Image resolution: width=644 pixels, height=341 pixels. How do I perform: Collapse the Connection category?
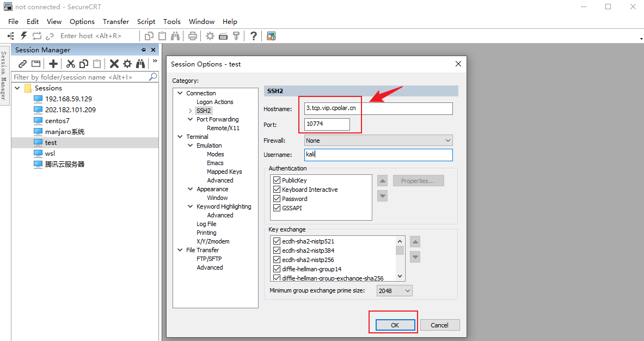[180, 93]
